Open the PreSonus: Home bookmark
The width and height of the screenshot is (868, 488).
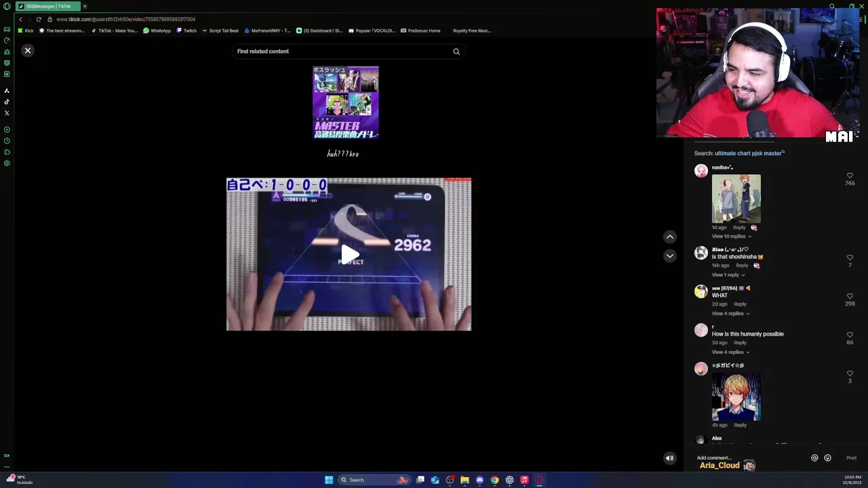[x=420, y=30]
